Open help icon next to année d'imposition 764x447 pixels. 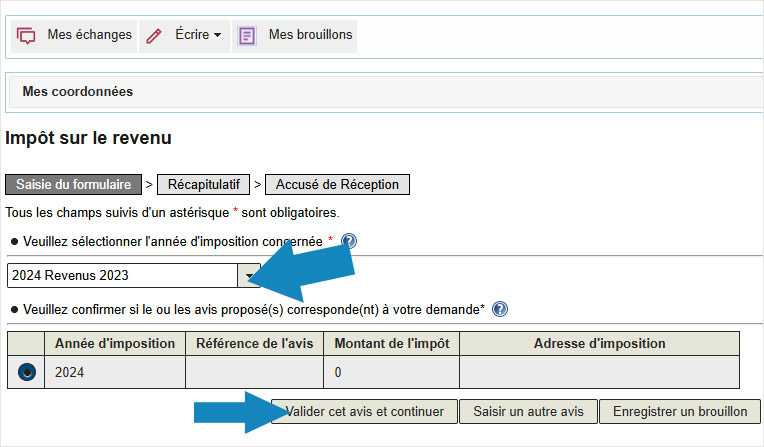pyautogui.click(x=348, y=241)
